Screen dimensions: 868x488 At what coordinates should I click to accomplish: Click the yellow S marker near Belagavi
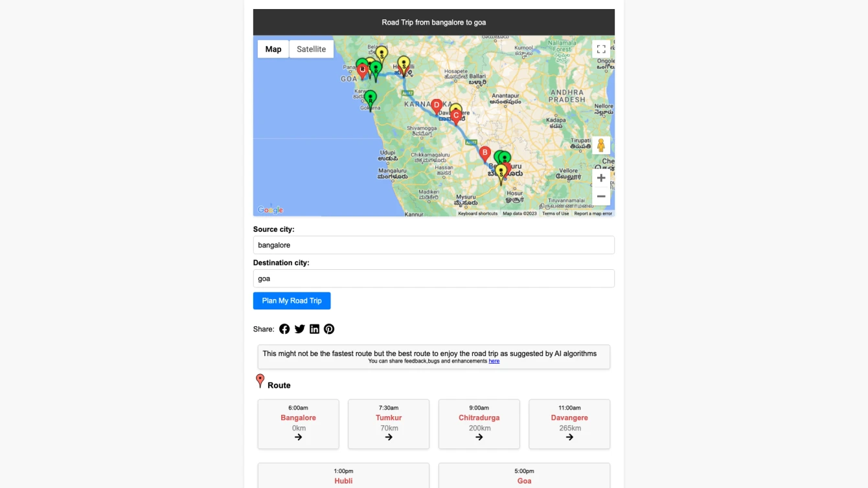pos(382,55)
